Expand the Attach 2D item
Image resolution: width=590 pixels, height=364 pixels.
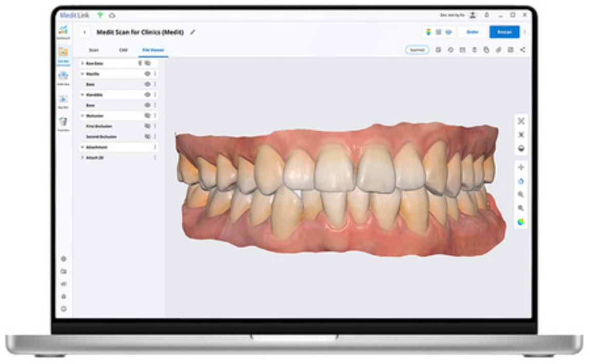(x=83, y=157)
